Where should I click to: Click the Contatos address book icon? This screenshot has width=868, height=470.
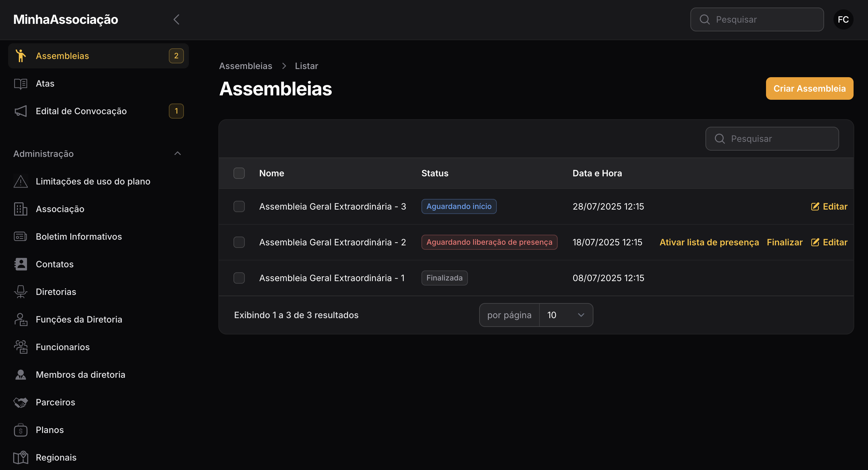pyautogui.click(x=20, y=264)
